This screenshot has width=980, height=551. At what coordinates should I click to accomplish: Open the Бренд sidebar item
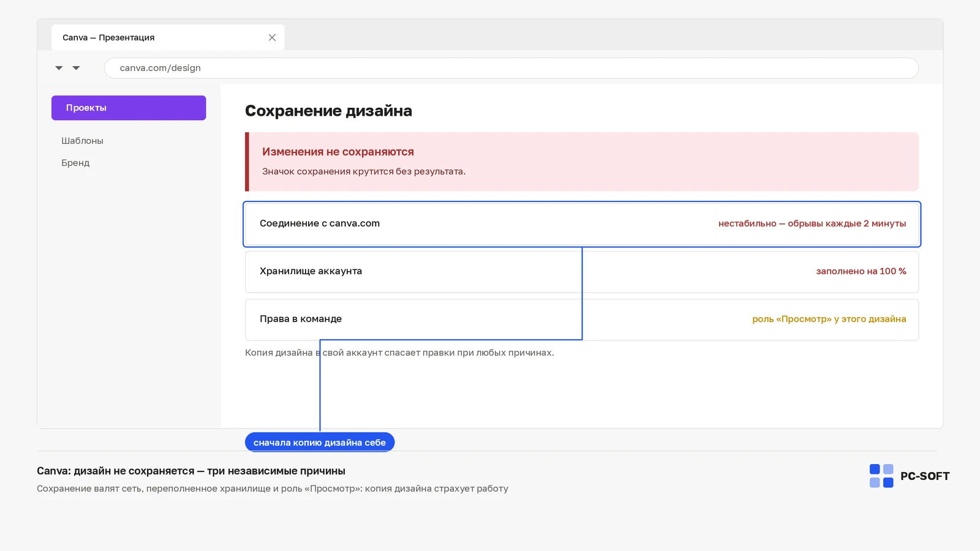tap(75, 163)
